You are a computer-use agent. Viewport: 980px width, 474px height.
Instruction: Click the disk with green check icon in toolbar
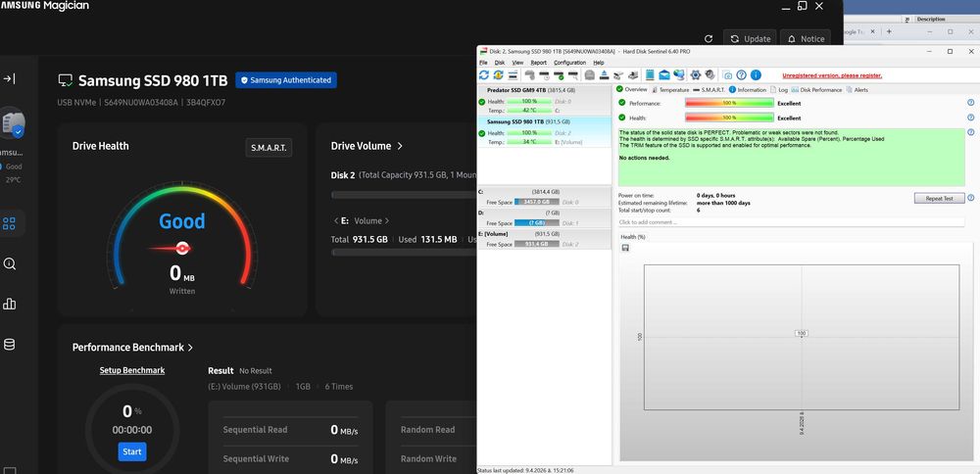[x=559, y=75]
